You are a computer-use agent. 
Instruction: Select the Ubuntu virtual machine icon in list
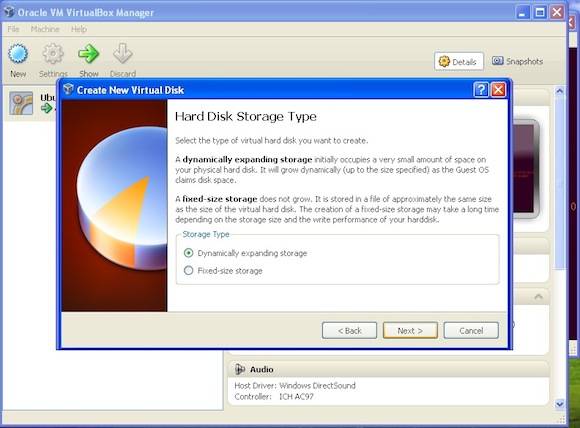pos(21,103)
